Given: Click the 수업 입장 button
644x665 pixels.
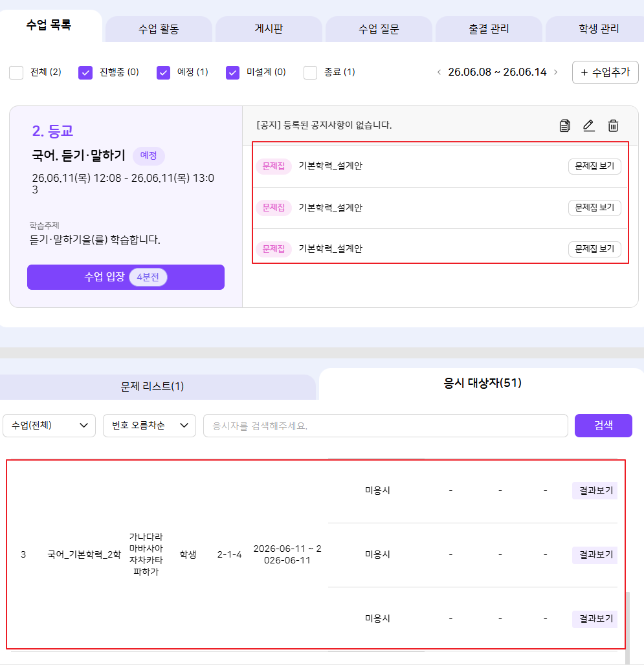Looking at the screenshot, I should click(x=126, y=278).
